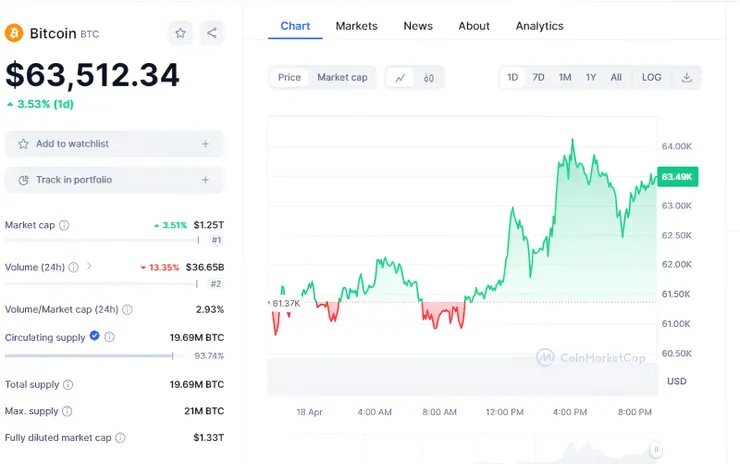
Task: Click the 63.49K current price label
Action: click(x=677, y=176)
